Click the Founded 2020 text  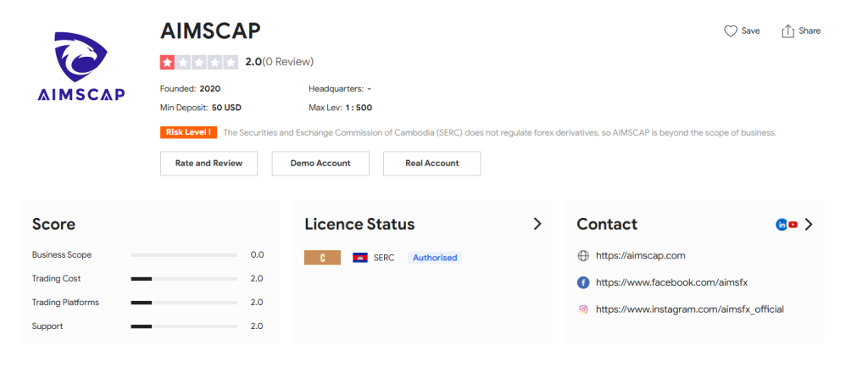pos(191,89)
